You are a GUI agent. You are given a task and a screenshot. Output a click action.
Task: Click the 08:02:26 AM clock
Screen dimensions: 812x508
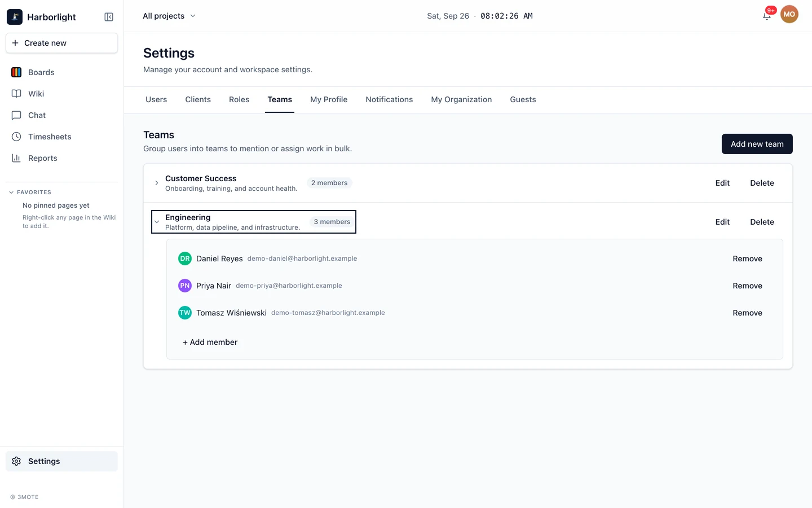pos(506,16)
